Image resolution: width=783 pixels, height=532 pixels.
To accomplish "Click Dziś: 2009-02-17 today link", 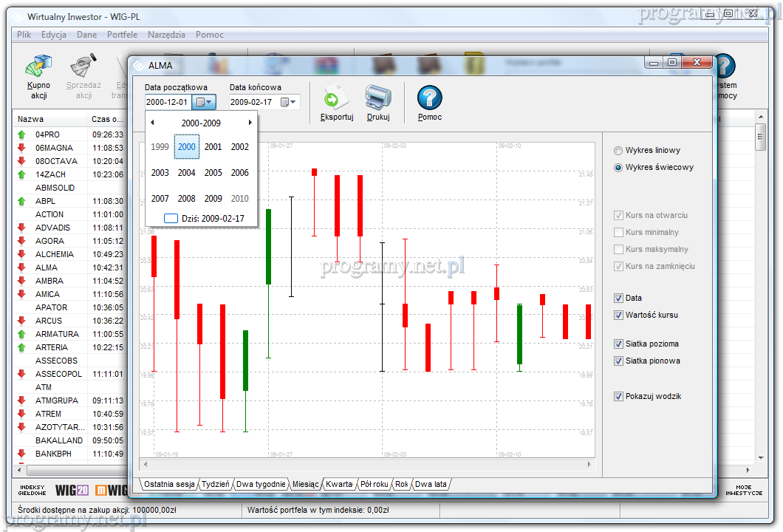I will tap(201, 219).
